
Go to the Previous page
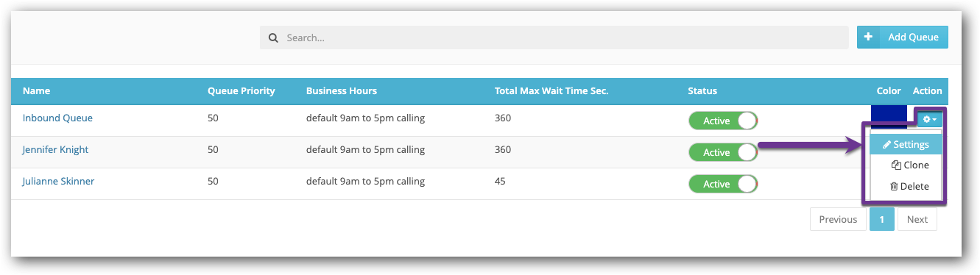(x=838, y=219)
